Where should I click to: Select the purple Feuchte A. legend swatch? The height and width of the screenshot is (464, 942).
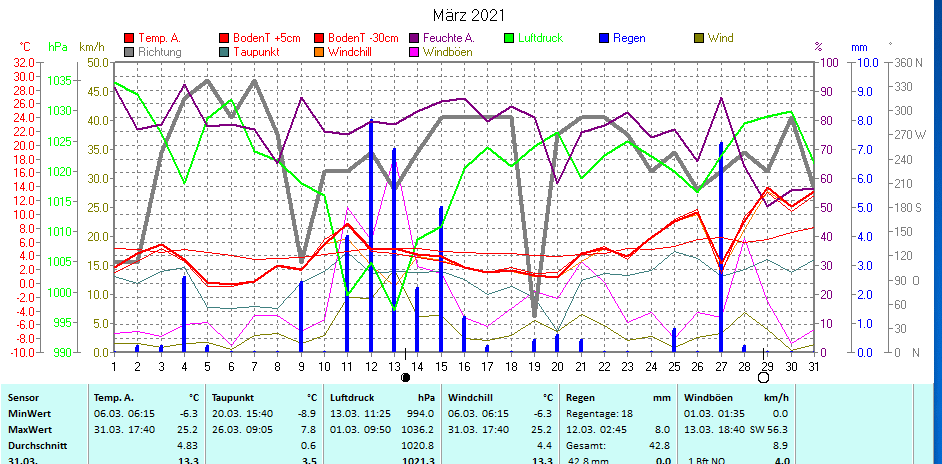[x=414, y=38]
